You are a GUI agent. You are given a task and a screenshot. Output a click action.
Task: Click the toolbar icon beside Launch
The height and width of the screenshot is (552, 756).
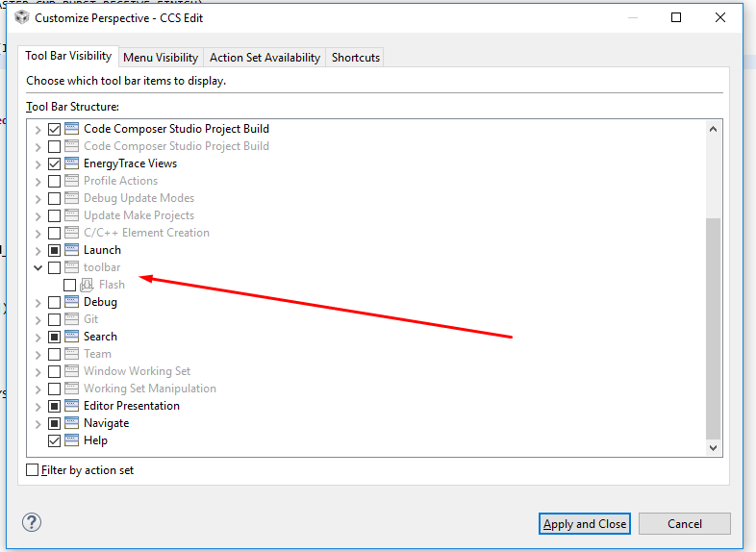(x=71, y=250)
